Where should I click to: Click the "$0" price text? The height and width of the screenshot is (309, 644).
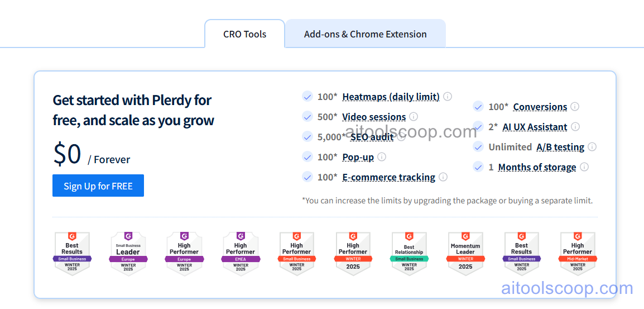tap(68, 154)
